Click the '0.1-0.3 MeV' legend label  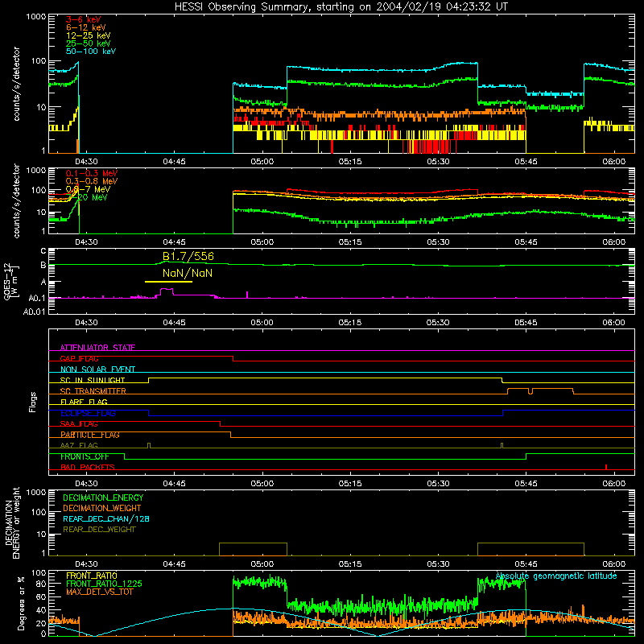point(92,173)
